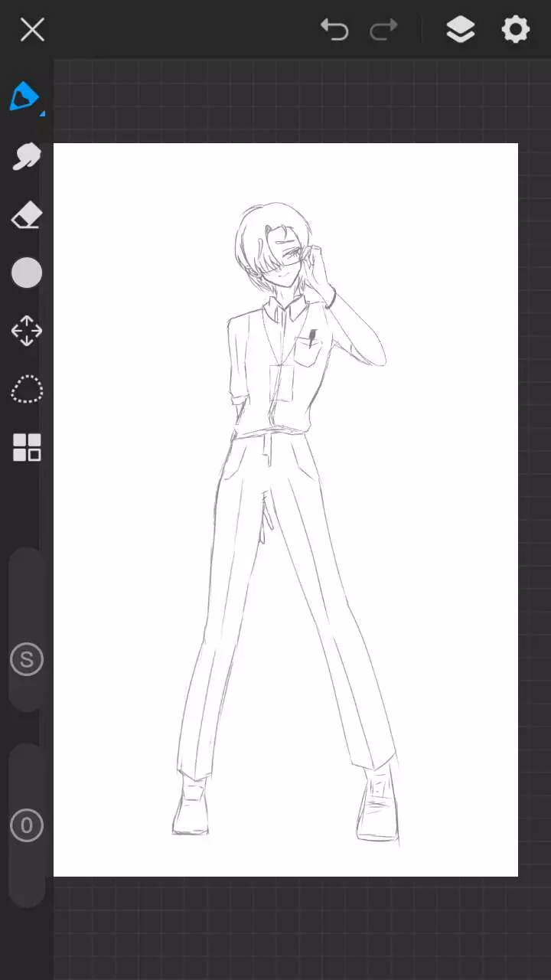This screenshot has width=551, height=980.
Task: Select the Eraser tool
Action: 27,215
